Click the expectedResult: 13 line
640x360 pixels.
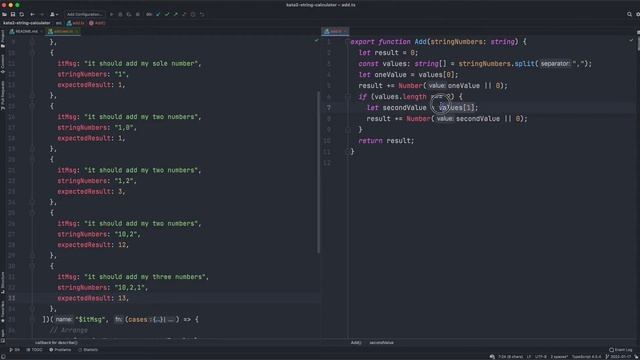93,298
